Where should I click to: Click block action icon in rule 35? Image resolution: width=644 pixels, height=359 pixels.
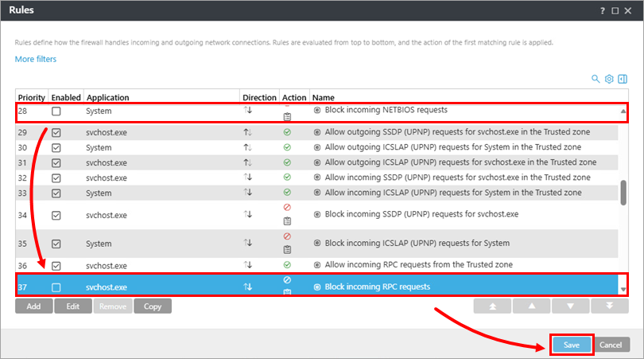287,236
